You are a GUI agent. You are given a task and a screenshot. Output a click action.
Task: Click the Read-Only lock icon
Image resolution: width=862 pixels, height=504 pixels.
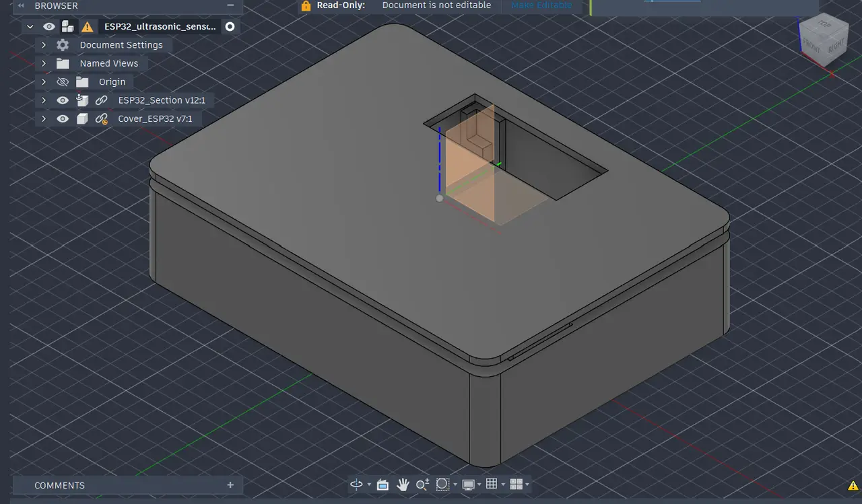pyautogui.click(x=306, y=5)
